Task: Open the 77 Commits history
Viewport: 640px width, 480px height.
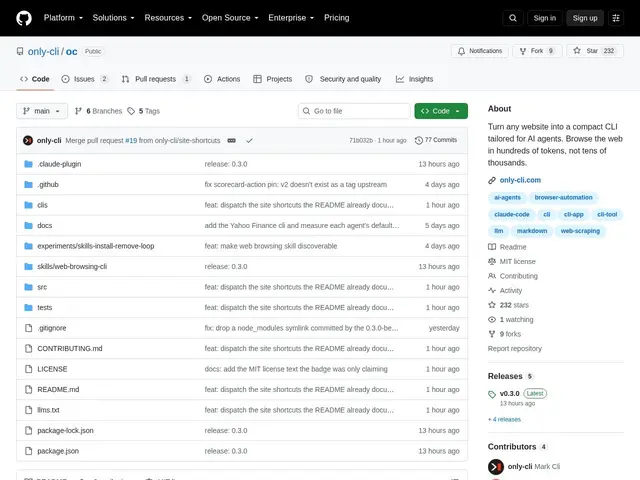Action: (x=436, y=140)
